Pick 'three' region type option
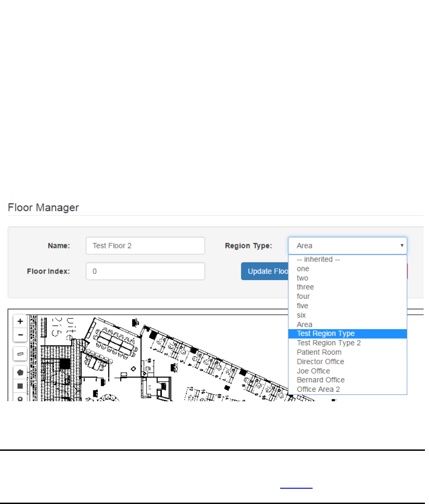The image size is (429, 504). (x=347, y=287)
